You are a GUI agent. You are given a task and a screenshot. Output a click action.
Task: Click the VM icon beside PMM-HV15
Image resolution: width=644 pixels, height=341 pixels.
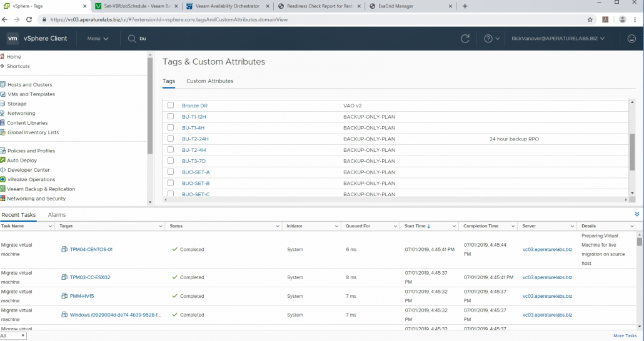[64, 297]
